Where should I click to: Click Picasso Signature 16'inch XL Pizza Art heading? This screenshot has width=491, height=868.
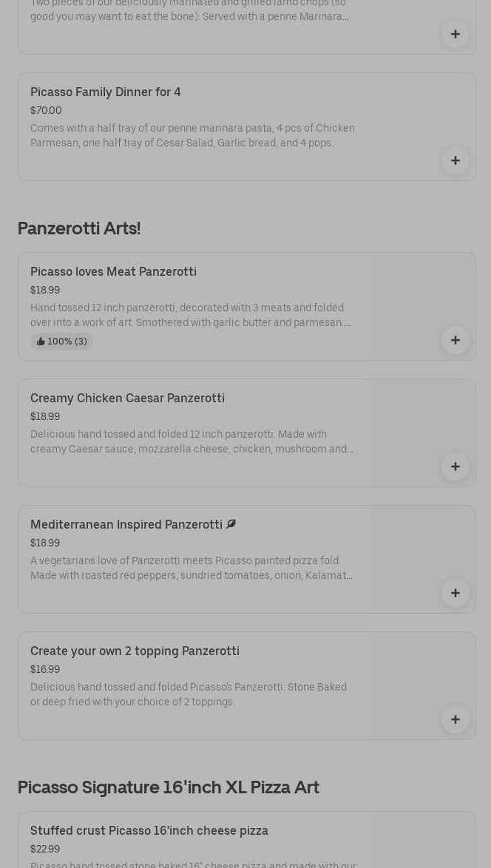pyautogui.click(x=168, y=787)
